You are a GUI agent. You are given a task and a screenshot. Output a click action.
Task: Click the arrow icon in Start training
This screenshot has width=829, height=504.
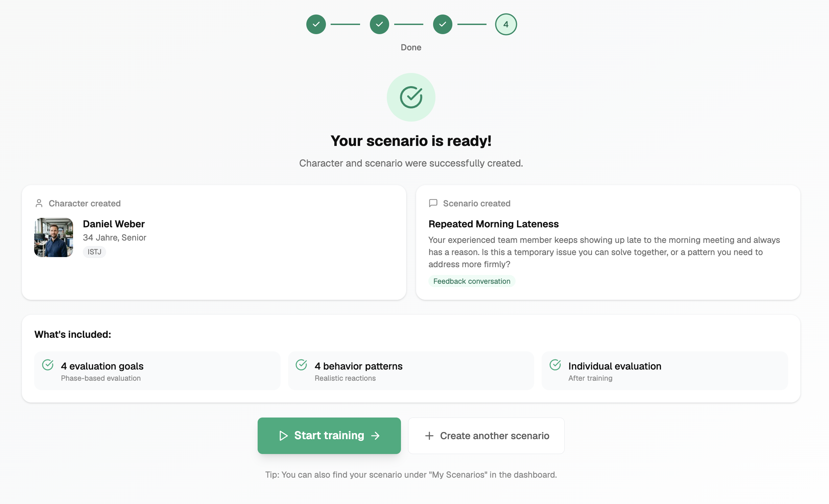click(x=375, y=435)
